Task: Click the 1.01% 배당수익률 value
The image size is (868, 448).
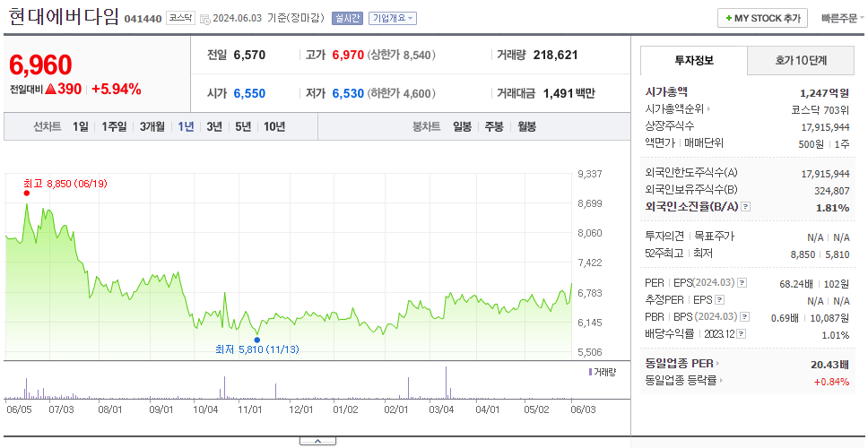Action: [x=836, y=335]
